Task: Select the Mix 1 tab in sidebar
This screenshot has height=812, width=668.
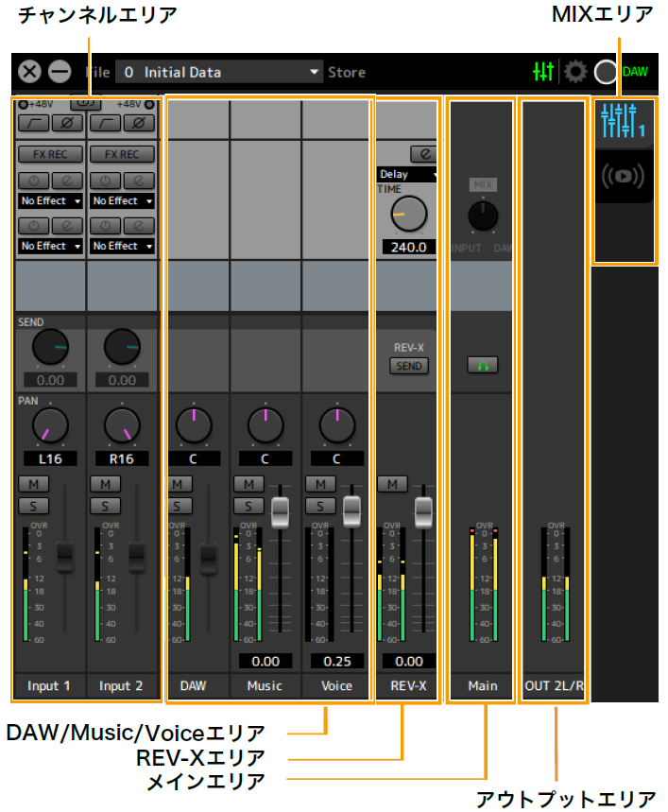Action: [622, 120]
